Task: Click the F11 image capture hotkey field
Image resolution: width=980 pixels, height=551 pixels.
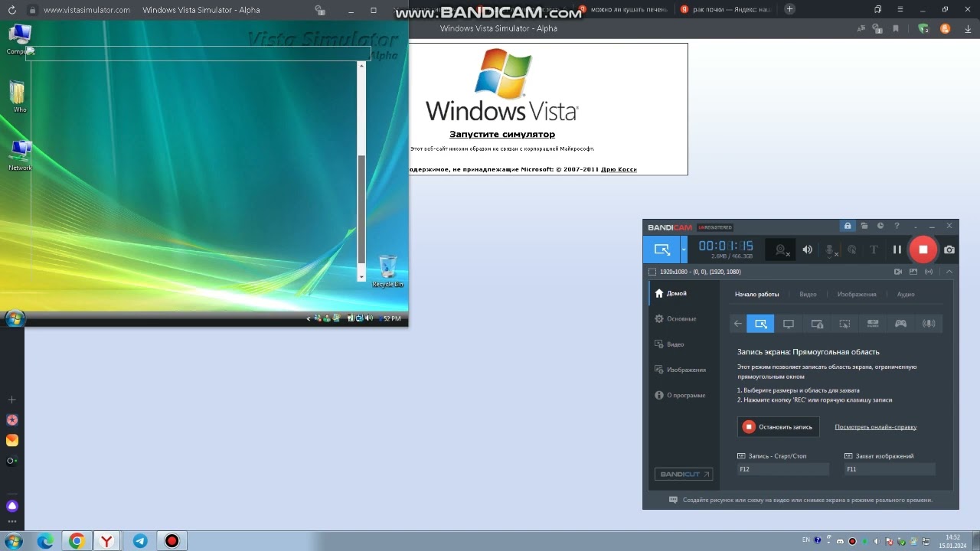Action: click(890, 469)
